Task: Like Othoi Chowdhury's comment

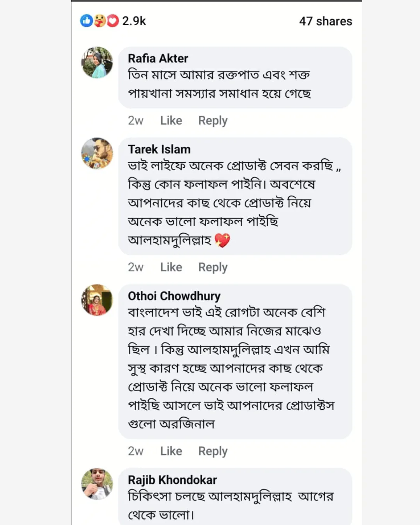Action: 171,451
